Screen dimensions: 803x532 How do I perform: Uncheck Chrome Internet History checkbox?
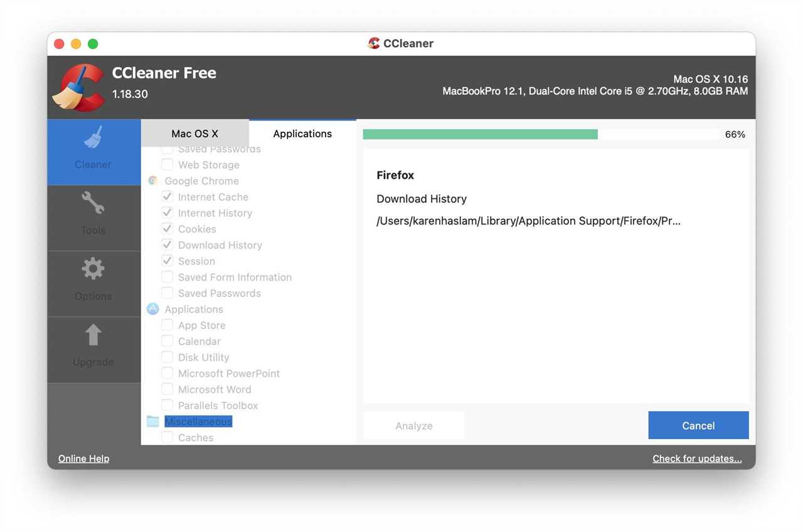(x=167, y=213)
